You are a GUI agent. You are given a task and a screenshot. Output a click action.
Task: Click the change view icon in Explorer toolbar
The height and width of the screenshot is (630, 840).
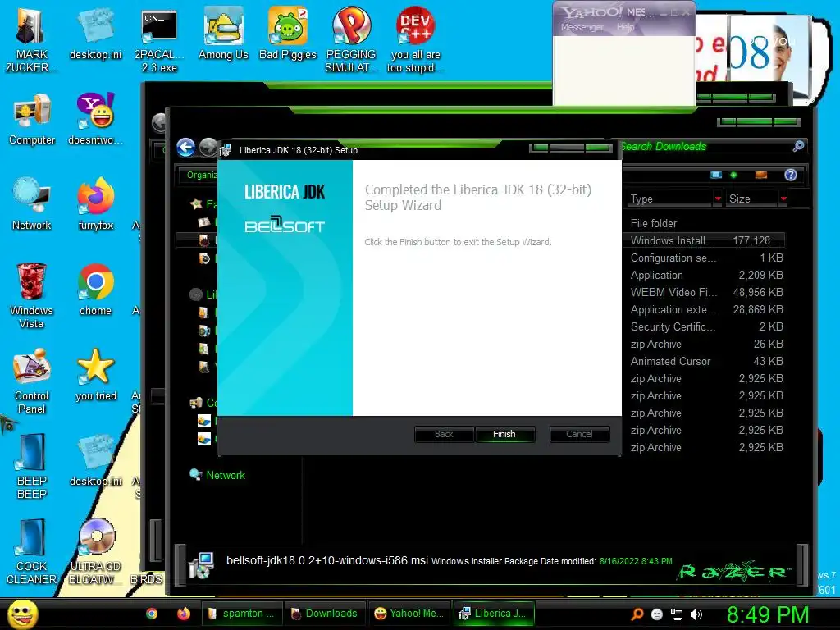tap(716, 175)
